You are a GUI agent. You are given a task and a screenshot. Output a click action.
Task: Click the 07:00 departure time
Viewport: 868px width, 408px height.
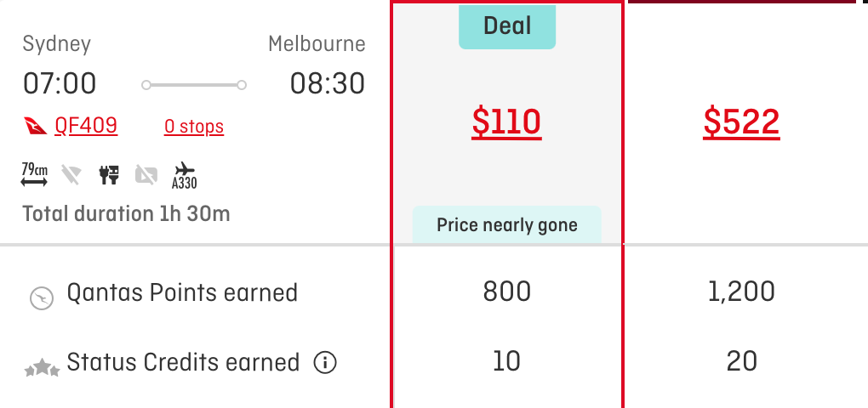pyautogui.click(x=60, y=84)
